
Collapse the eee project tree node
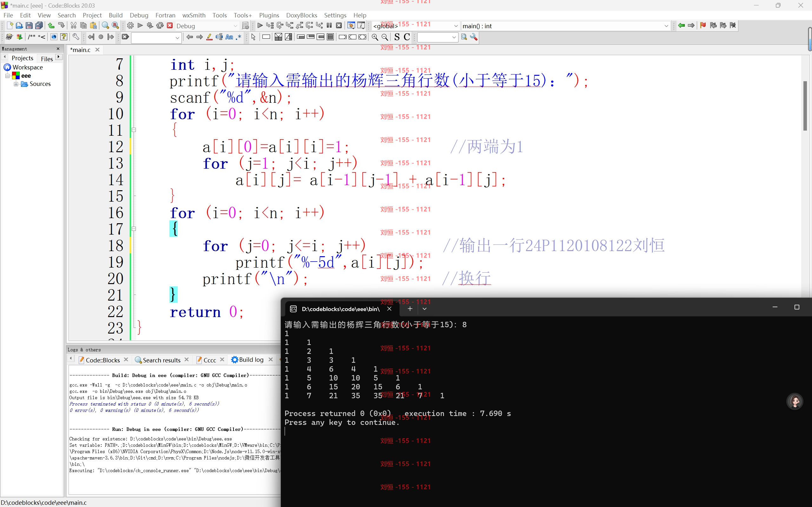(7, 76)
